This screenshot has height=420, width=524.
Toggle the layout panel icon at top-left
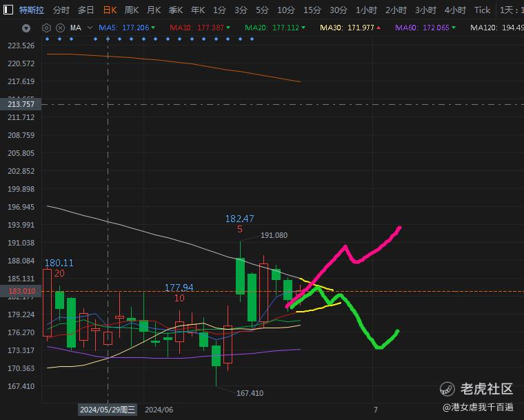pyautogui.click(x=8, y=10)
